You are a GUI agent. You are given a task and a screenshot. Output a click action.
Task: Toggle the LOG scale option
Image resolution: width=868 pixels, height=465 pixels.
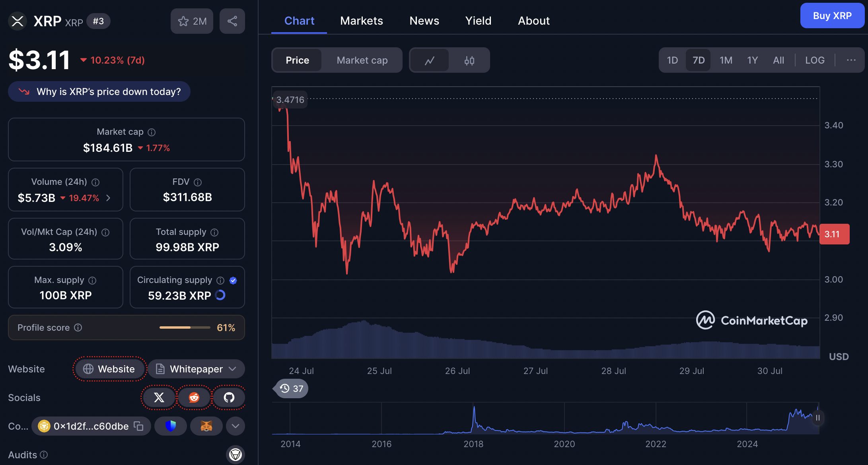815,60
